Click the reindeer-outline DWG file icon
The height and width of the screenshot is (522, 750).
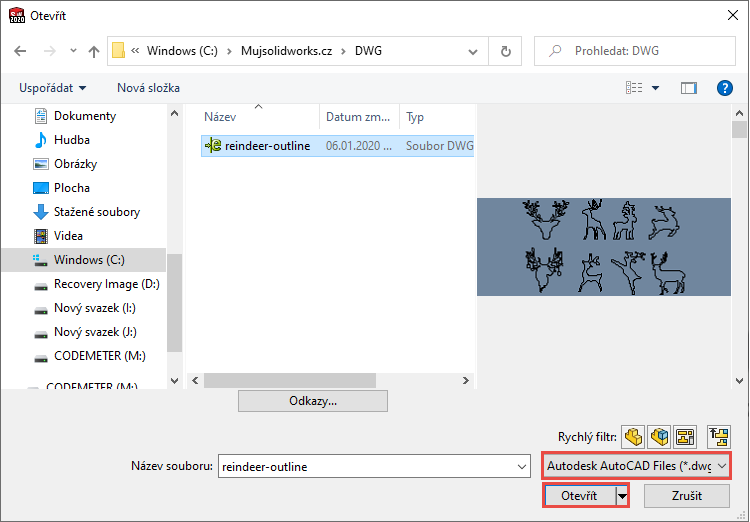click(x=213, y=145)
